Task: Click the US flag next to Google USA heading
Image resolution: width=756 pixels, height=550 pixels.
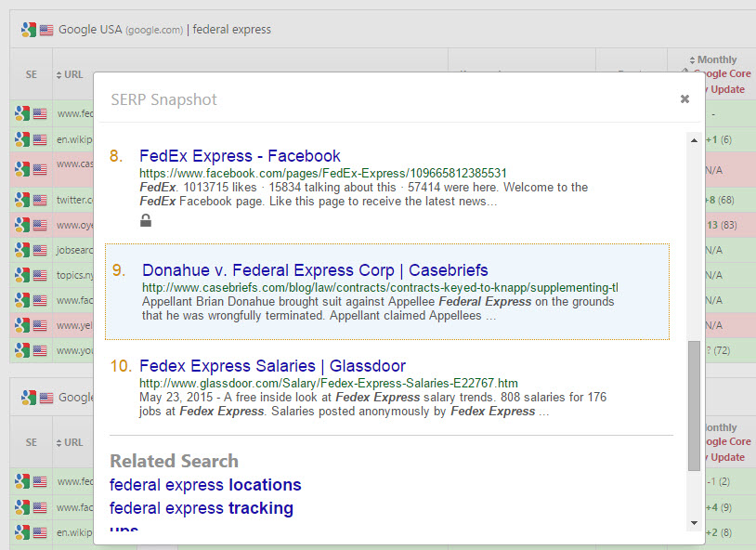Action: point(46,29)
